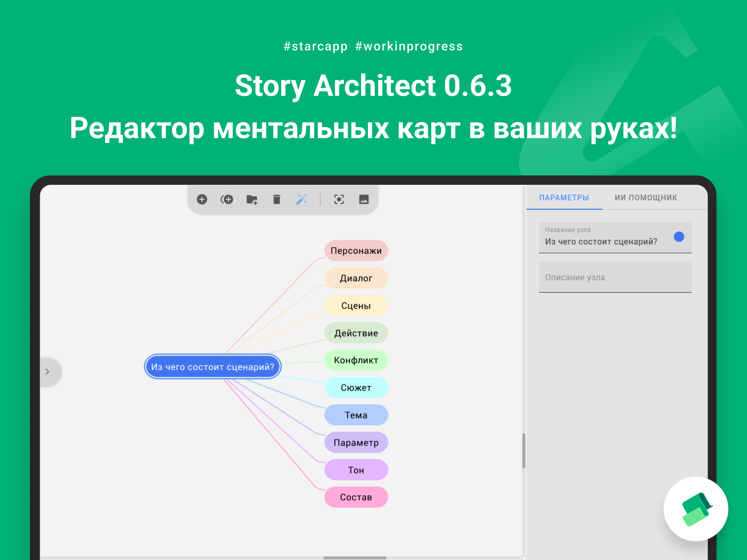
Task: Click the #workinprogress hashtag
Action: 409,46
